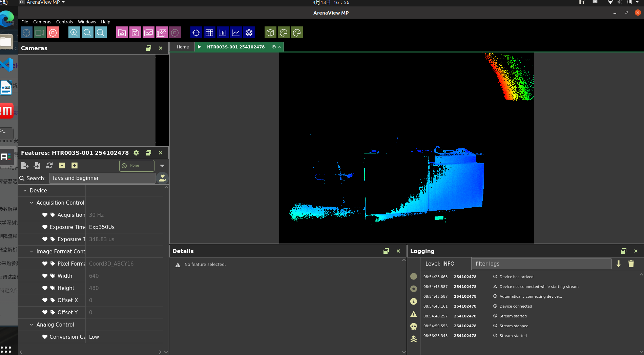The width and height of the screenshot is (644, 355).
Task: Float the Logging panel
Action: (624, 251)
